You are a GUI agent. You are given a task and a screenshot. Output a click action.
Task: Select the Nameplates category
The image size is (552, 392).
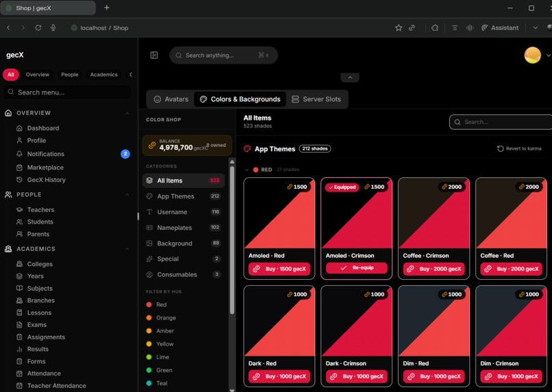pos(184,228)
